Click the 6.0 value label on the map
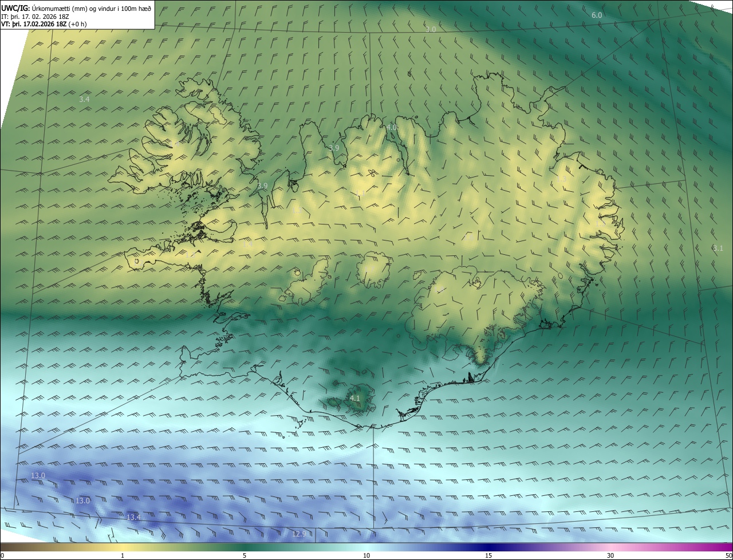Image resolution: width=733 pixels, height=560 pixels. 597,15
